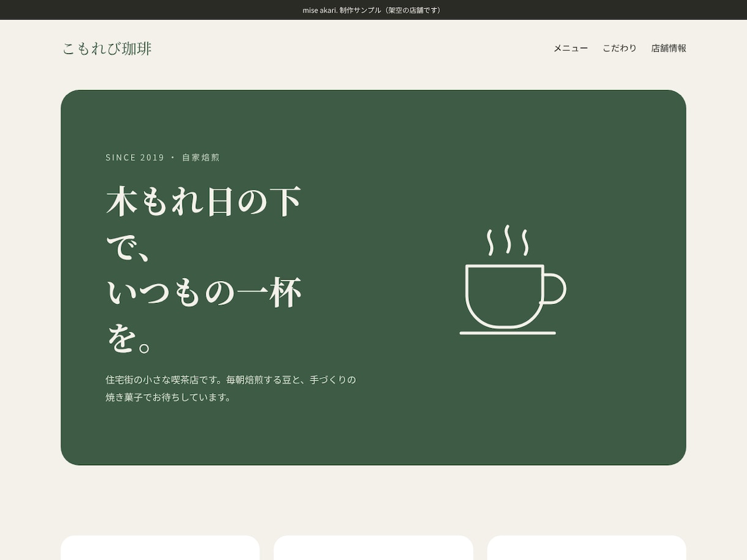Click the steaming coffee cup illustration
Screen dimensions: 747x560
pos(513,280)
